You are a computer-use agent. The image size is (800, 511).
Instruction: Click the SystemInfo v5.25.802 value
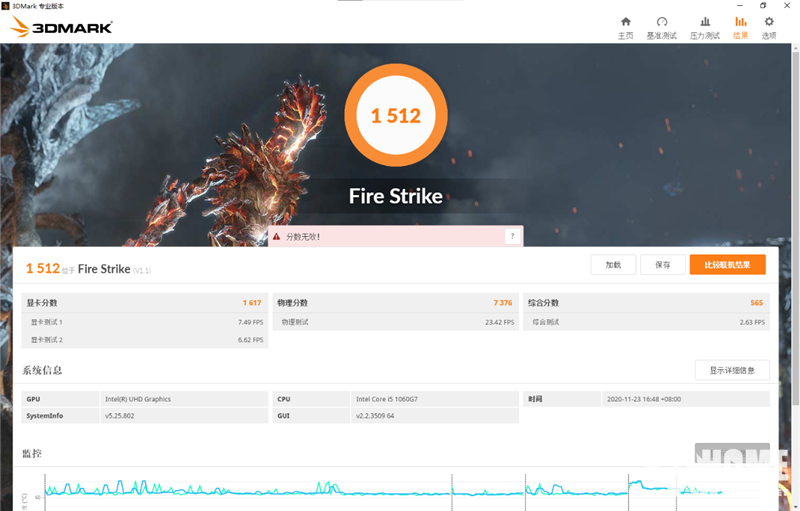119,416
